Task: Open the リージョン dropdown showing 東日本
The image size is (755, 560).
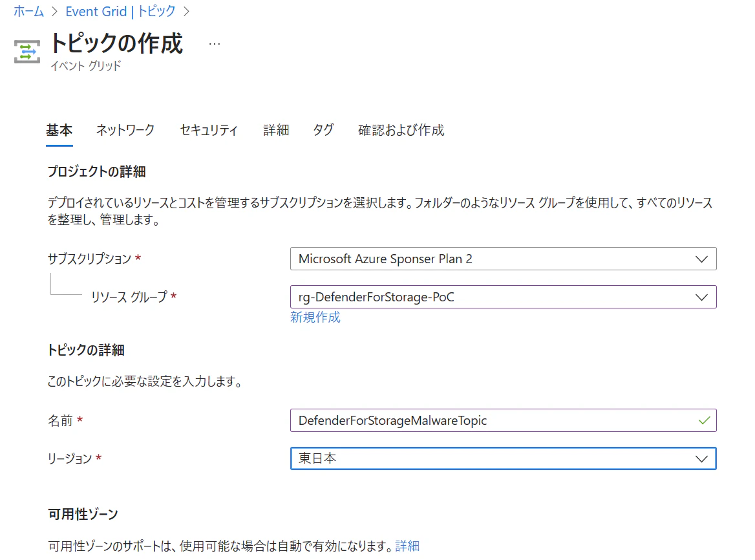Action: click(503, 458)
